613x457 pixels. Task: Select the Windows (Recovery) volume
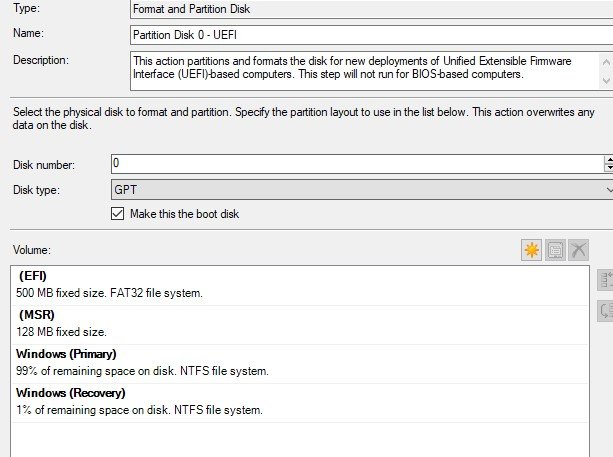[300, 403]
